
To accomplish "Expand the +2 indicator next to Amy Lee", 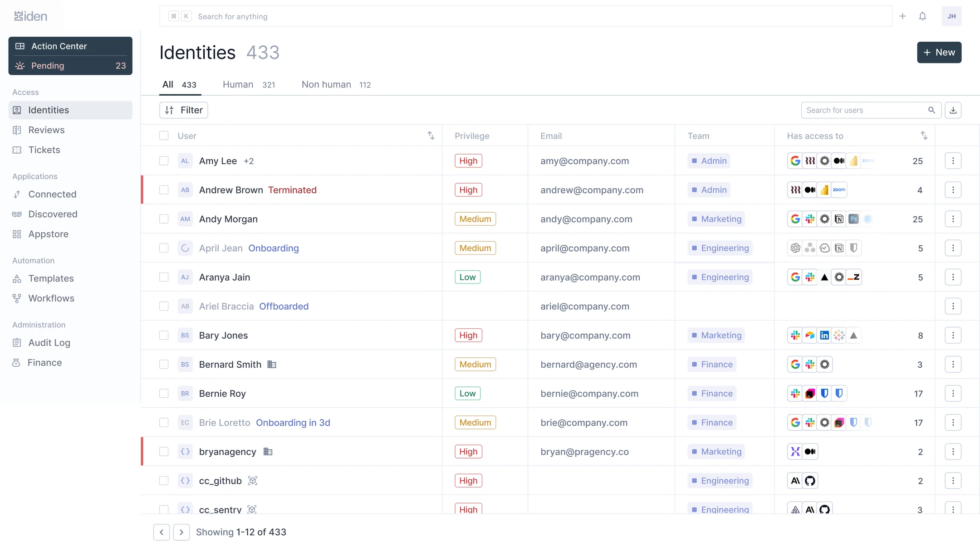I will coord(249,161).
